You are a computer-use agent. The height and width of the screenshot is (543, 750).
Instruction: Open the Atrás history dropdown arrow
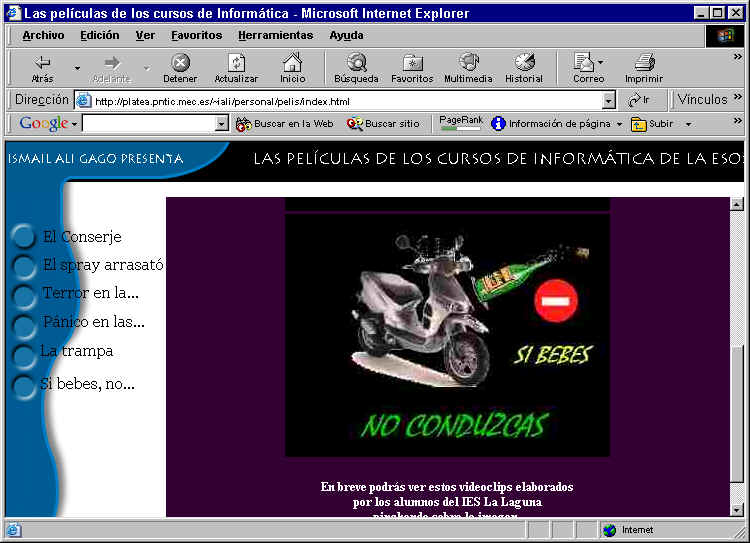click(x=77, y=68)
